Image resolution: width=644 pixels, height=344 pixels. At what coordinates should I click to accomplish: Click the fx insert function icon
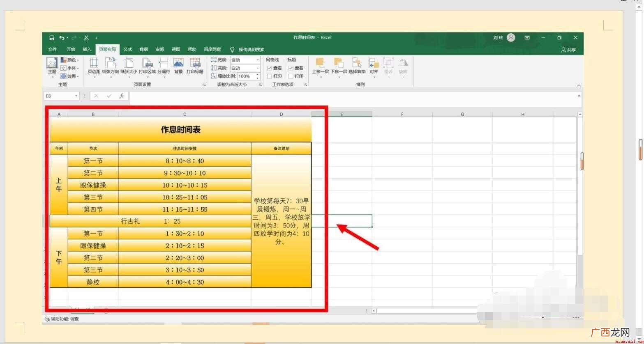(122, 96)
